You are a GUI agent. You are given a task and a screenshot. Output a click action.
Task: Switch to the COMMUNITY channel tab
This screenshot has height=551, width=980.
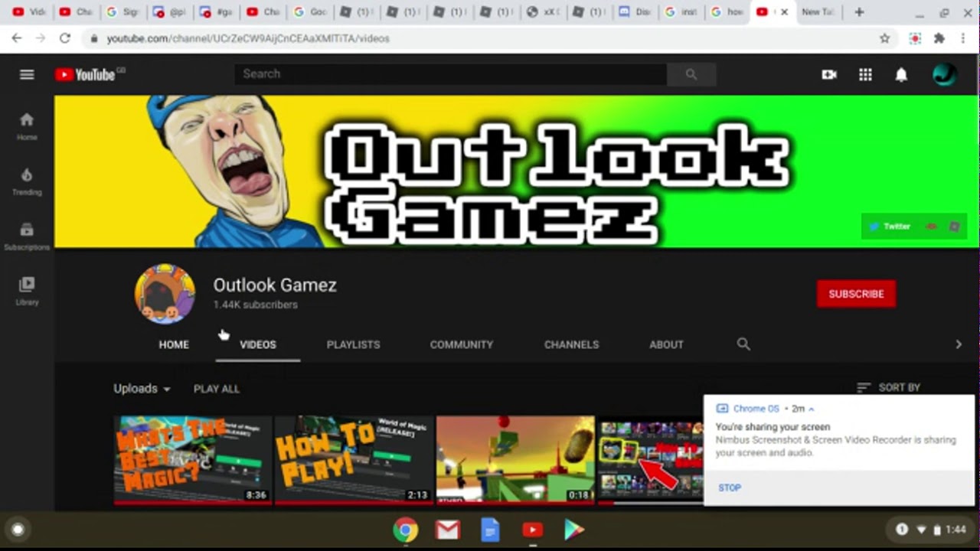[462, 344]
